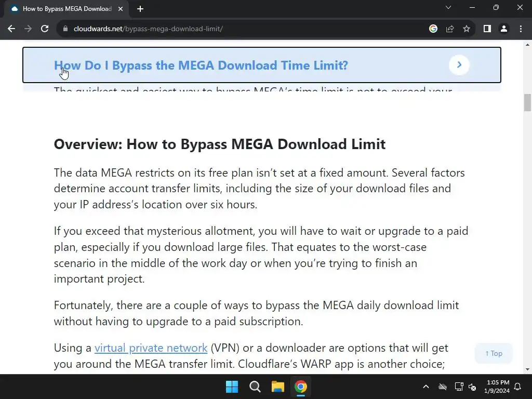The image size is (532, 399).
Task: Click the paragraph starting 'If you exceed that mysterious'
Action: (261, 255)
